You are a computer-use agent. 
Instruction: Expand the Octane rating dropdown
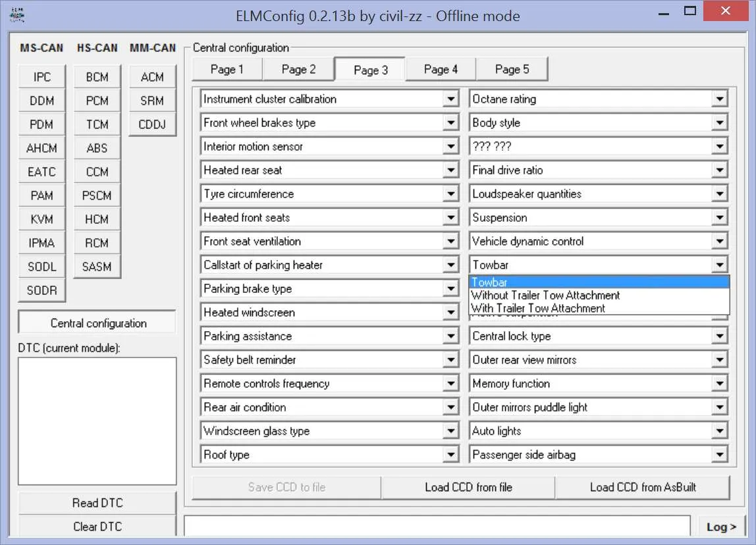pyautogui.click(x=719, y=99)
